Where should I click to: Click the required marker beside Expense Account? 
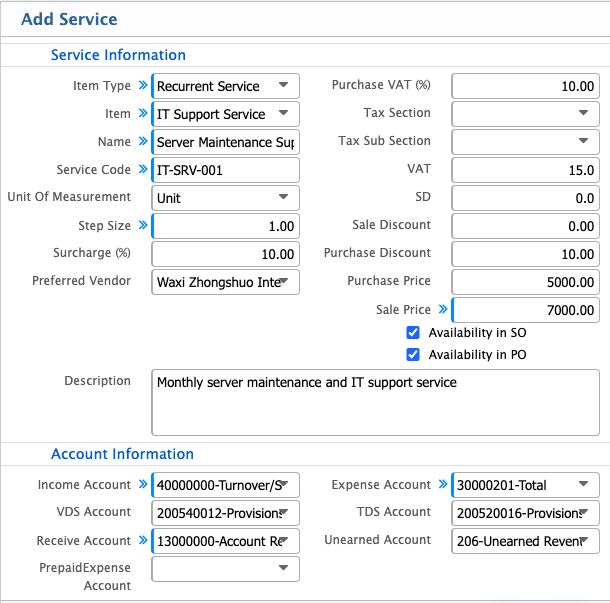pos(443,484)
